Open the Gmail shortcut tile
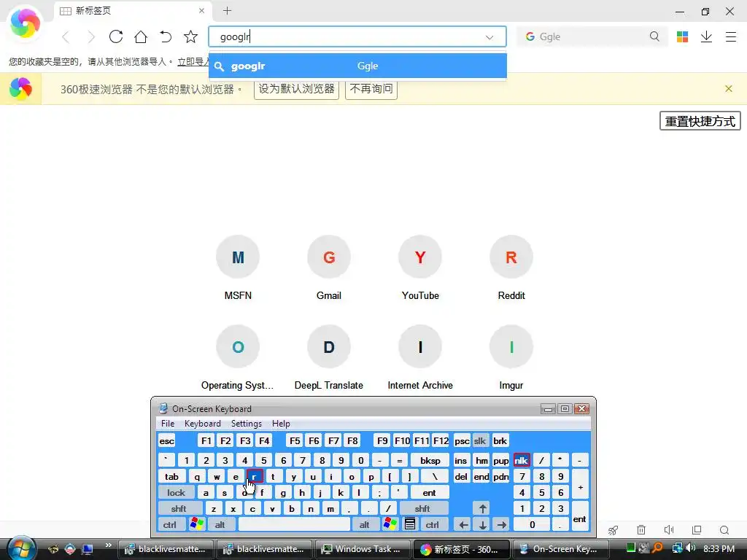747x560 pixels. [329, 268]
